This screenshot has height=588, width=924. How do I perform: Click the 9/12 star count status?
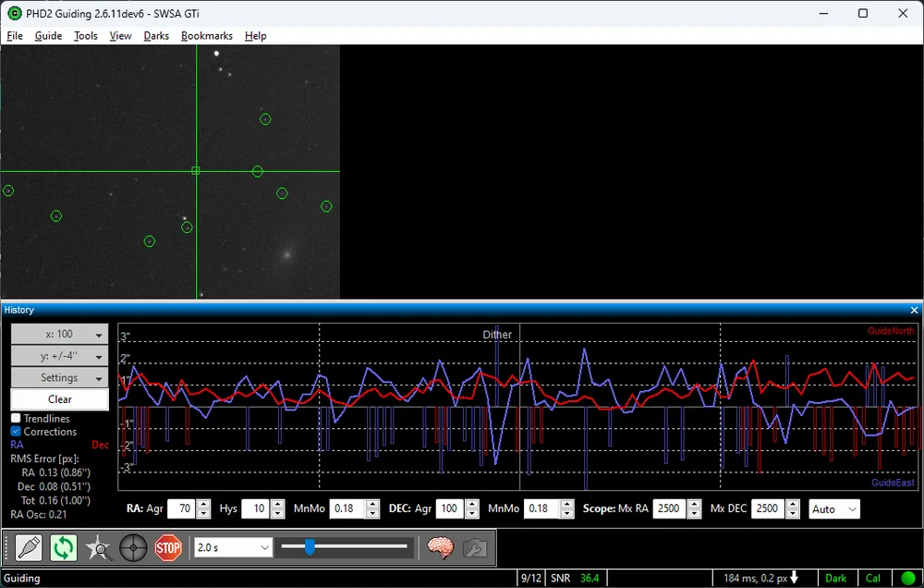click(x=531, y=578)
